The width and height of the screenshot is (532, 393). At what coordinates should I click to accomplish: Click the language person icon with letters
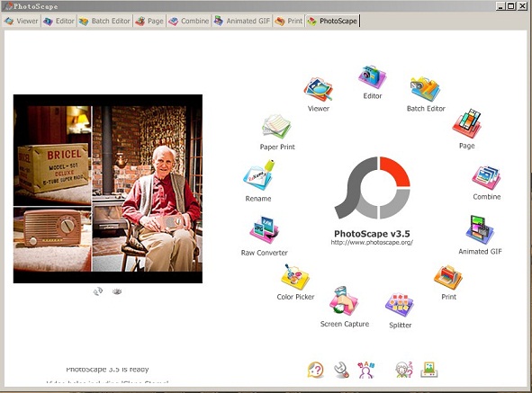tap(366, 370)
